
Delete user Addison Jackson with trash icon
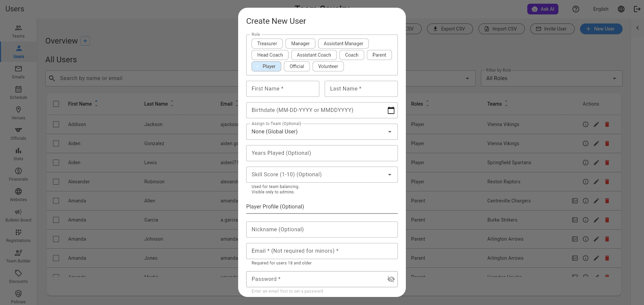coord(607,124)
